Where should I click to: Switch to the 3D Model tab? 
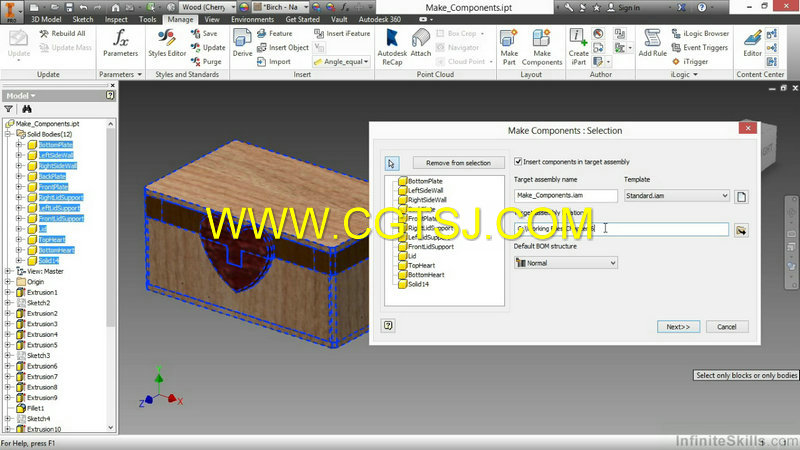pos(46,19)
